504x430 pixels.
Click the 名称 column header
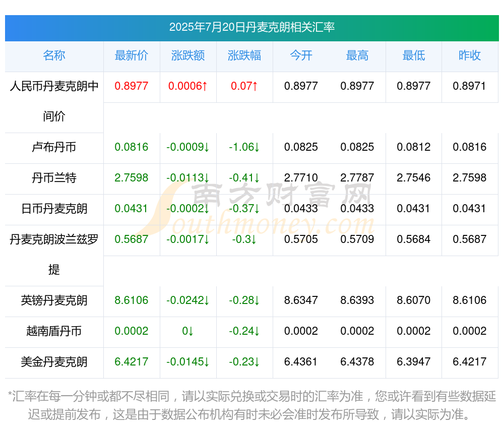tap(54, 55)
